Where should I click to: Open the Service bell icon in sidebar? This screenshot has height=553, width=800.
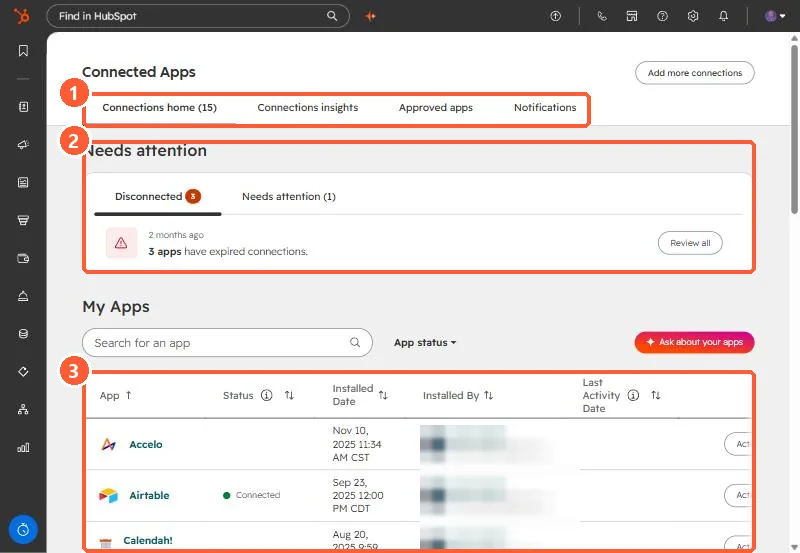[x=23, y=296]
